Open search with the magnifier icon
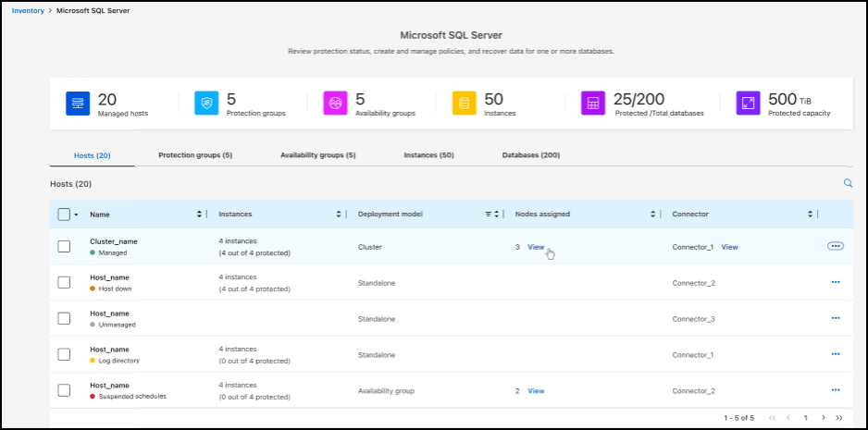The image size is (868, 430). click(848, 184)
